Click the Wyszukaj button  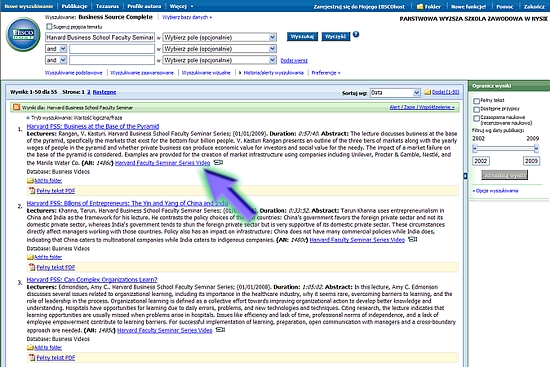click(302, 36)
